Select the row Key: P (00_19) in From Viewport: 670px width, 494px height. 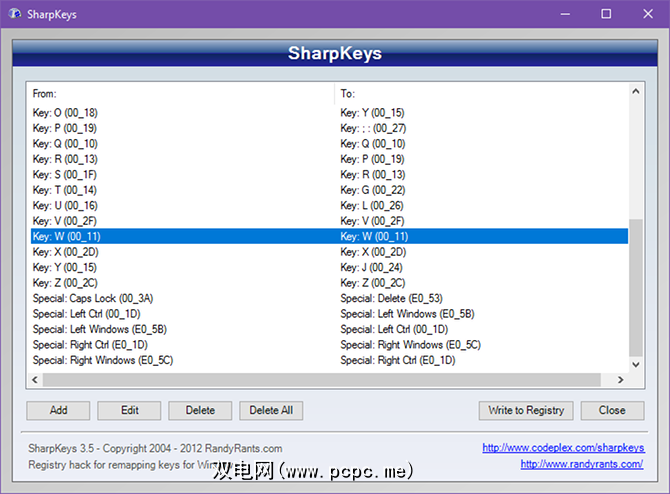[x=65, y=128]
